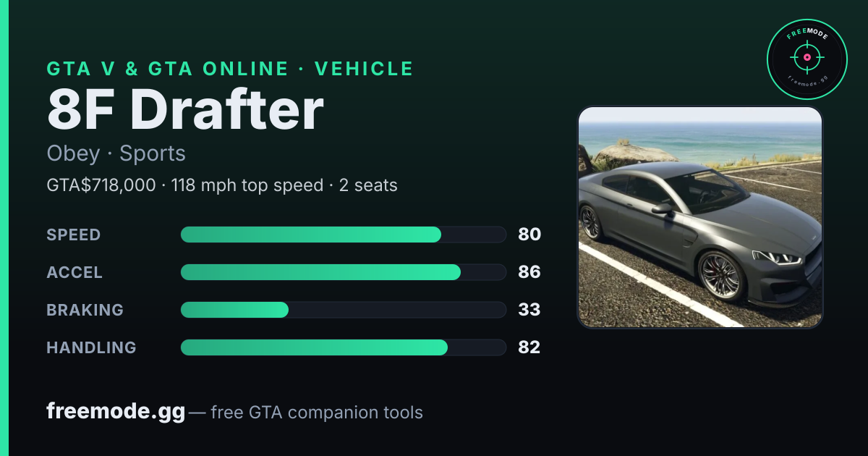Screen dimensions: 868x456
Task: Open the 8F Drafter car photo
Action: coord(700,217)
